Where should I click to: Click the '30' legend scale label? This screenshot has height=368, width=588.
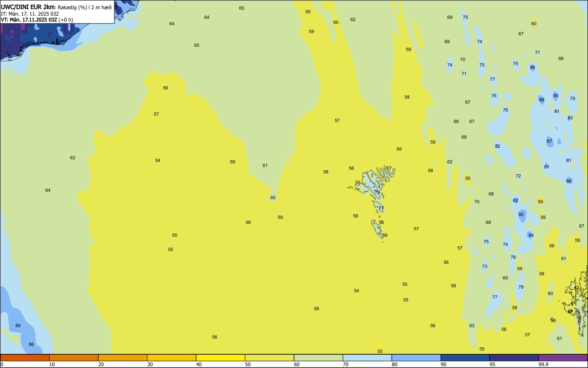150,364
